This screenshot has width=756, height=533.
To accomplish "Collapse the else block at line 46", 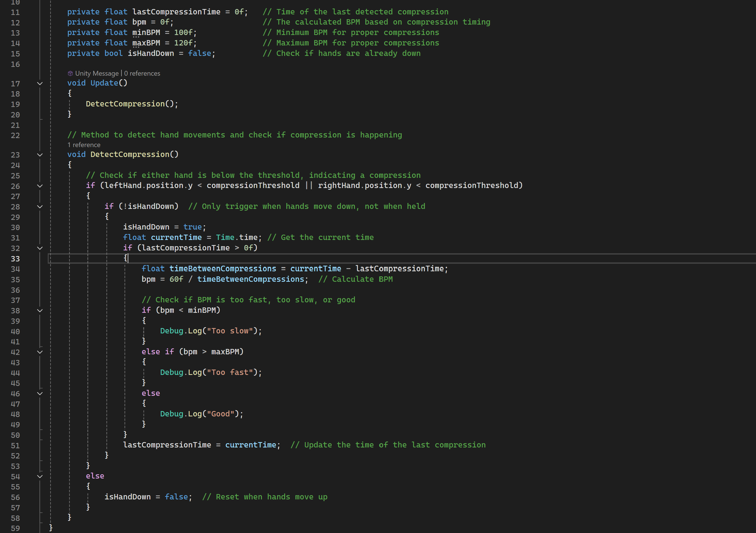I will pos(40,394).
